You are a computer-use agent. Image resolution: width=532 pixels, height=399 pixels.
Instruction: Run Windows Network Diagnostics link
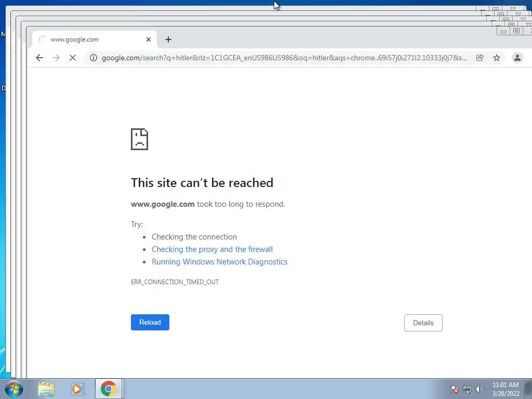(x=220, y=262)
